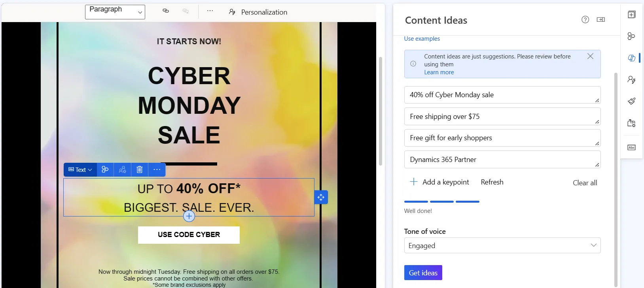Expand the Tone of voice dropdown

(x=502, y=245)
